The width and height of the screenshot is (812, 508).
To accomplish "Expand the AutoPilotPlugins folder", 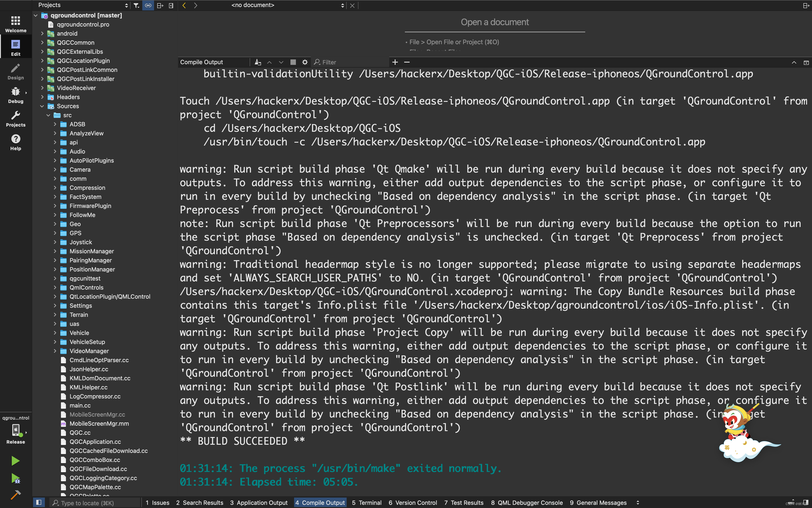I will click(x=55, y=161).
